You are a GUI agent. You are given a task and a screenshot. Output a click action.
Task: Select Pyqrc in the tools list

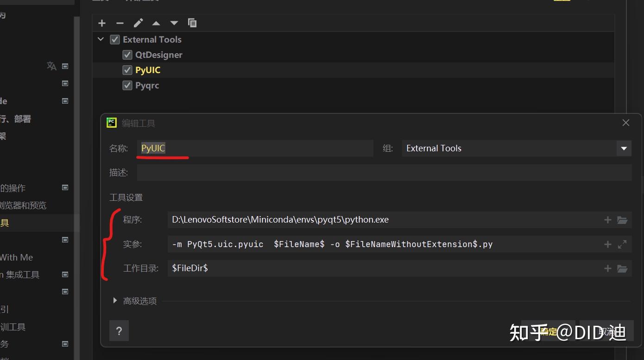tap(147, 86)
